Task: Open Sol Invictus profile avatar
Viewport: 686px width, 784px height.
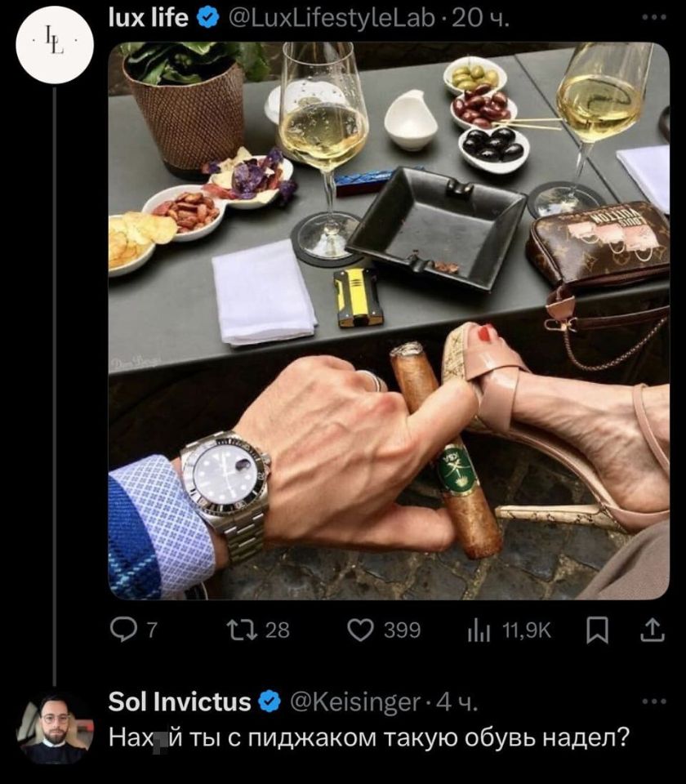Action: tap(55, 727)
